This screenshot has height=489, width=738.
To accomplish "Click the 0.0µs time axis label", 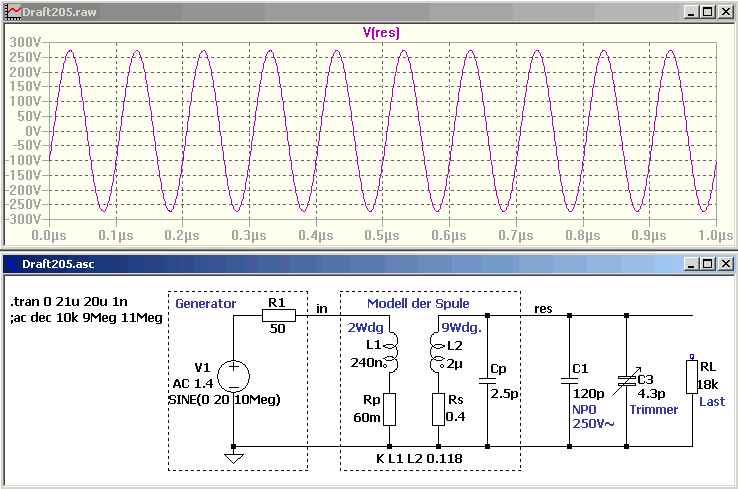I will point(49,235).
